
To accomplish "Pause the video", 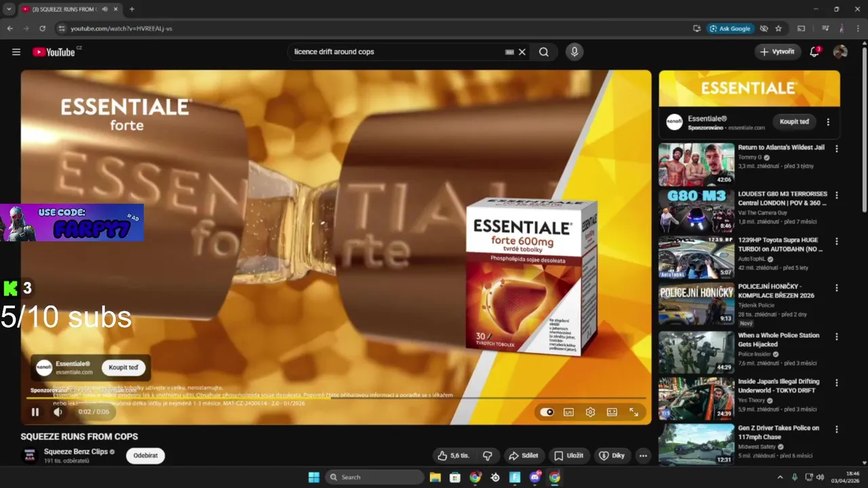I will point(35,411).
